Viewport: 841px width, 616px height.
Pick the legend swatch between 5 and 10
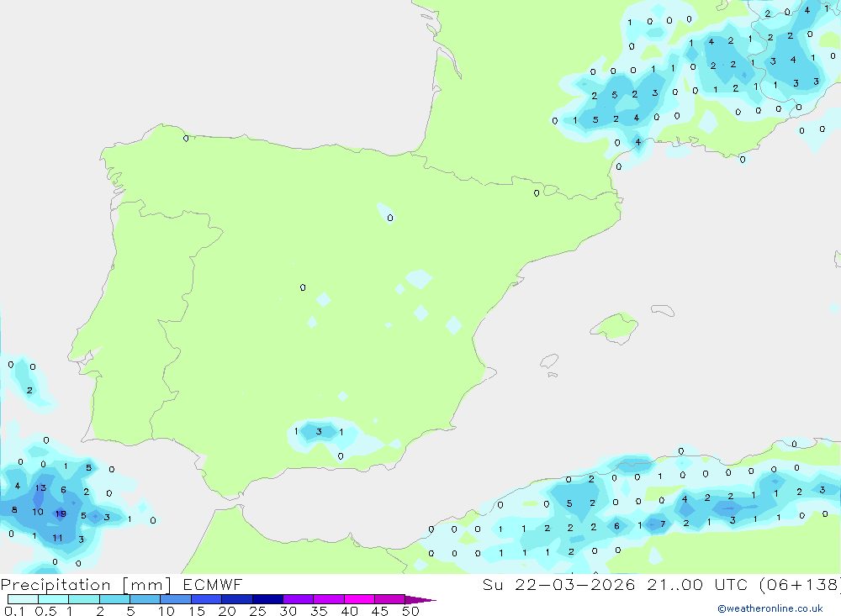click(x=145, y=599)
